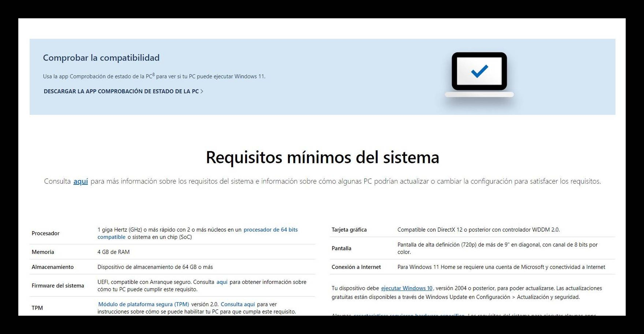Image resolution: width=644 pixels, height=334 pixels.
Task: Click 'Pantalla de alta definición (720p)' description
Action: (497, 248)
